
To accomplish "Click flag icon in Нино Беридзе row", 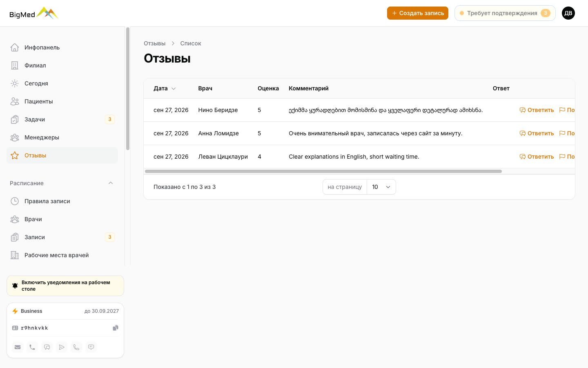I will (x=562, y=110).
